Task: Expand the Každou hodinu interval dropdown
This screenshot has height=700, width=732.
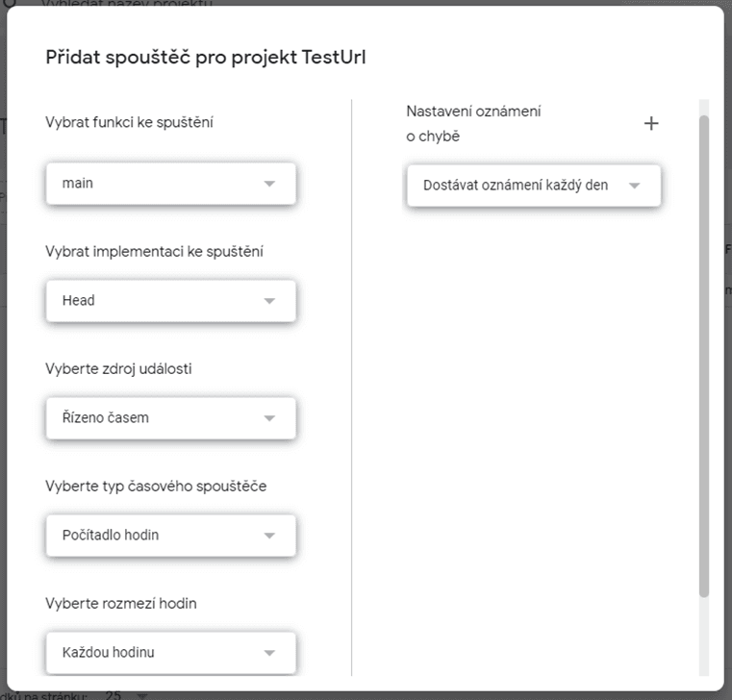Action: coord(171,653)
